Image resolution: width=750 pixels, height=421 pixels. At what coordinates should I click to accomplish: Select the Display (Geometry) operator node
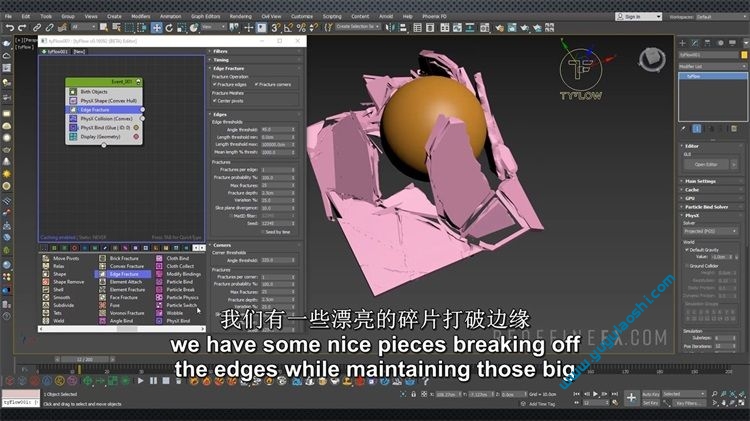pyautogui.click(x=101, y=136)
